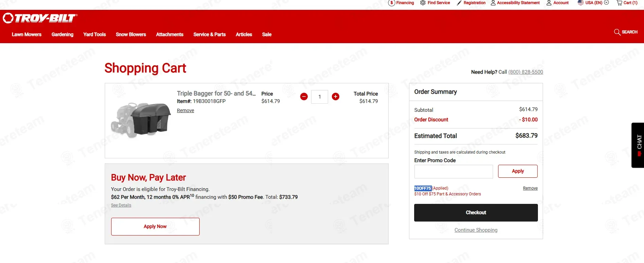This screenshot has width=644, height=263.
Task: Click the Shopping Cart heading
Action: [x=146, y=68]
